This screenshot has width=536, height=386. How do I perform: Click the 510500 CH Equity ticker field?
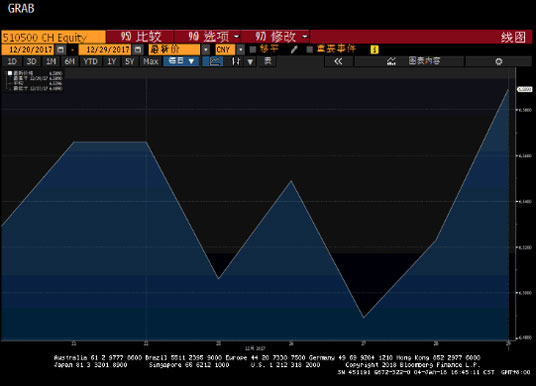pos(53,37)
